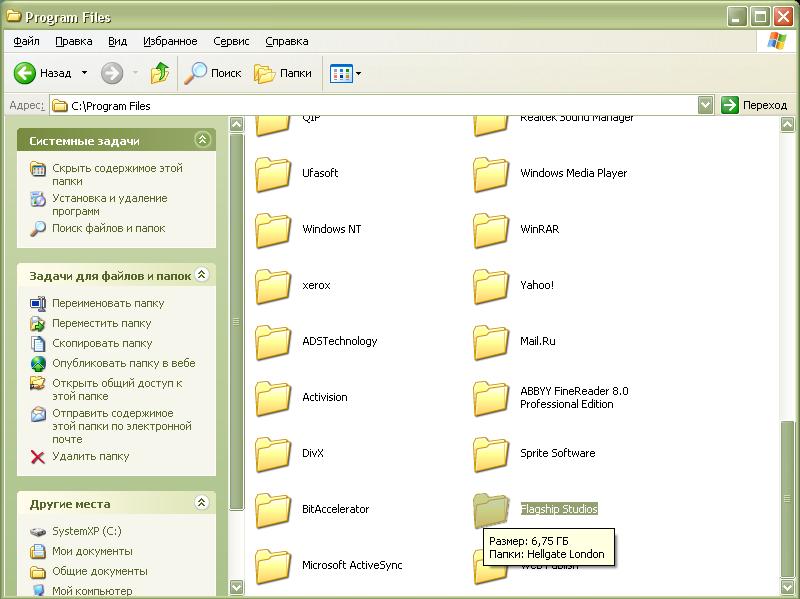This screenshot has width=800, height=599.
Task: Open the Search (Поиск) toolbar tool
Action: point(214,73)
